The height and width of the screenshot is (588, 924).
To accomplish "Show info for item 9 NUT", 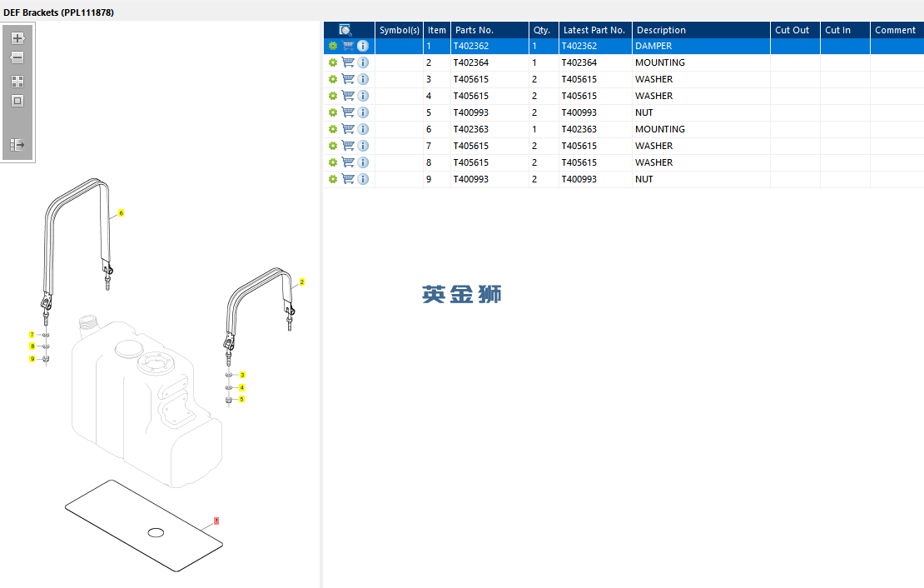I will [363, 179].
